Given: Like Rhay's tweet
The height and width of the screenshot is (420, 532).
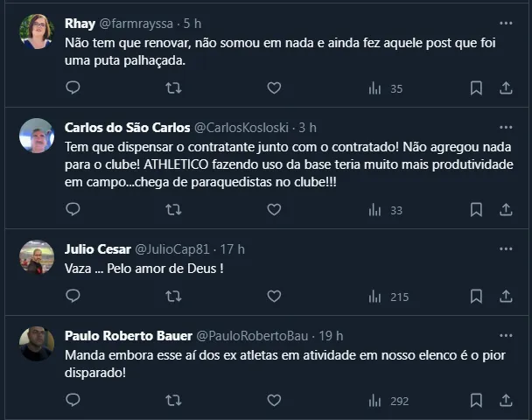Looking at the screenshot, I should tap(274, 87).
